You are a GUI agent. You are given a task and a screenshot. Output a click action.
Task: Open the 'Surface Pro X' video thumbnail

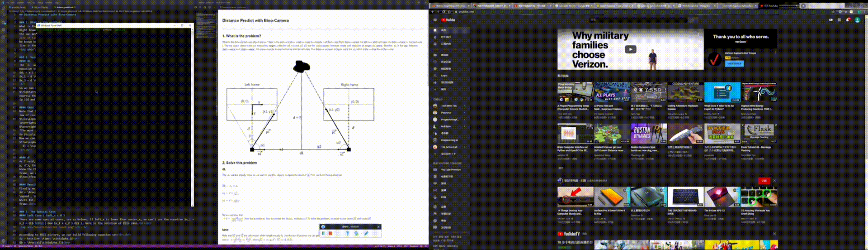tap(612, 197)
